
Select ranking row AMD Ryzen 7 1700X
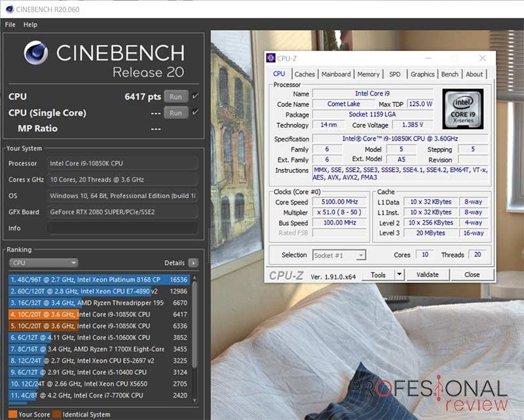[x=100, y=349]
